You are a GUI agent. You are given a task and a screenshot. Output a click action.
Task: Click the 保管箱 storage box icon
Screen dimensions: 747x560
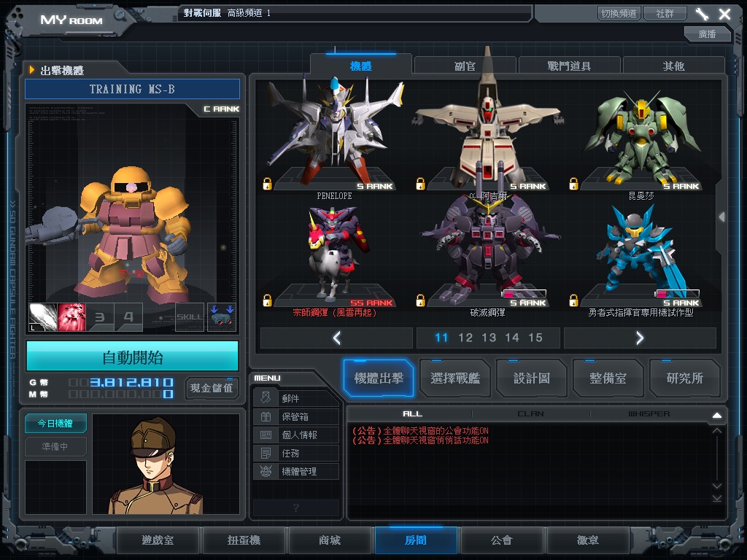click(x=266, y=416)
